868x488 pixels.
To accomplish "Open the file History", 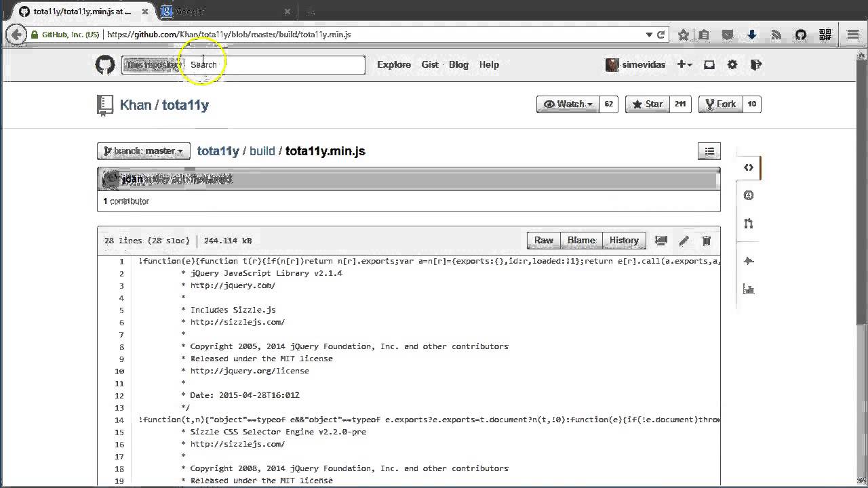I will coord(624,241).
